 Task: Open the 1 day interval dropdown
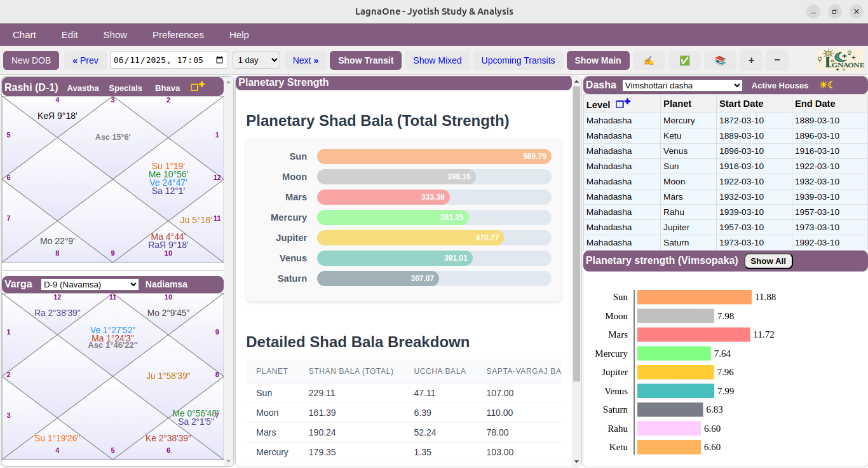pyautogui.click(x=256, y=60)
